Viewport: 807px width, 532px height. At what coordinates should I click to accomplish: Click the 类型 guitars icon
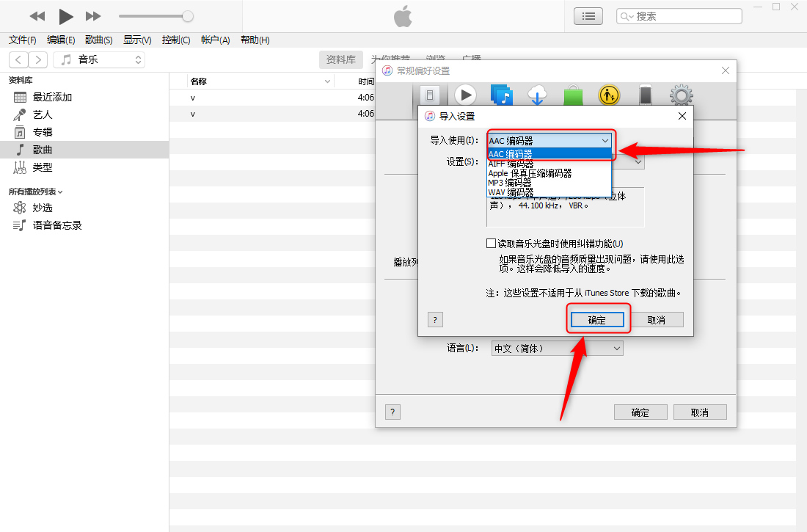pos(20,167)
